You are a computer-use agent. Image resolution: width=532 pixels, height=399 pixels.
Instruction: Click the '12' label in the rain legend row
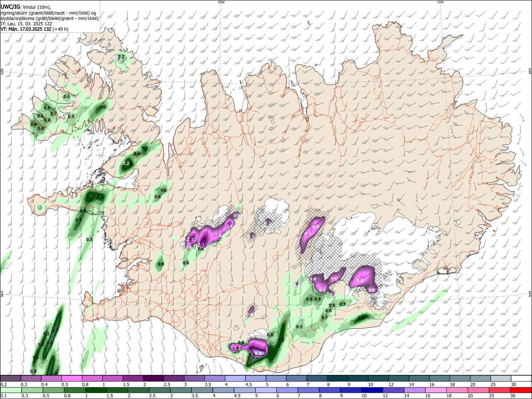[385, 396]
